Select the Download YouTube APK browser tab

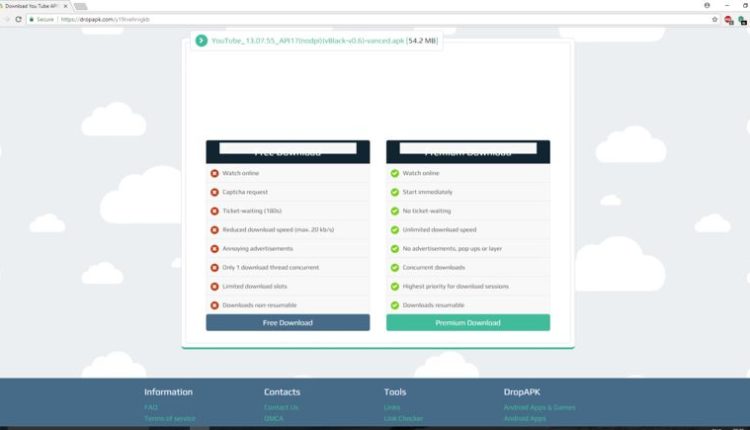30,6
